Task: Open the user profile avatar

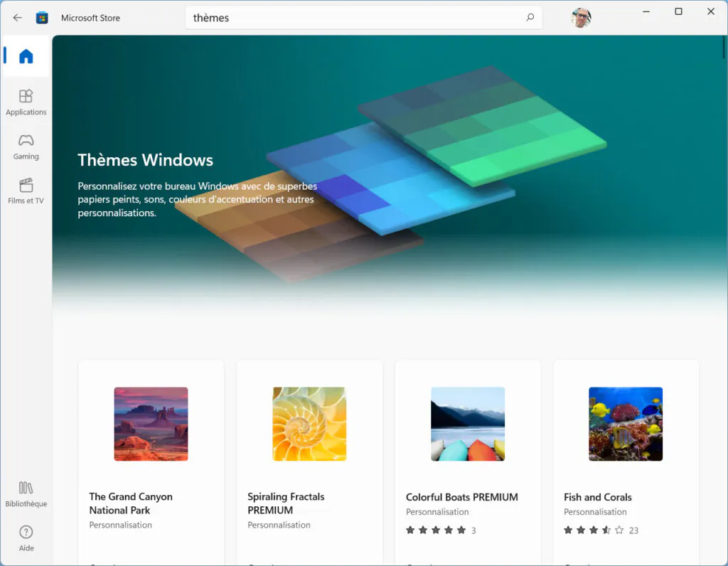Action: (x=581, y=18)
